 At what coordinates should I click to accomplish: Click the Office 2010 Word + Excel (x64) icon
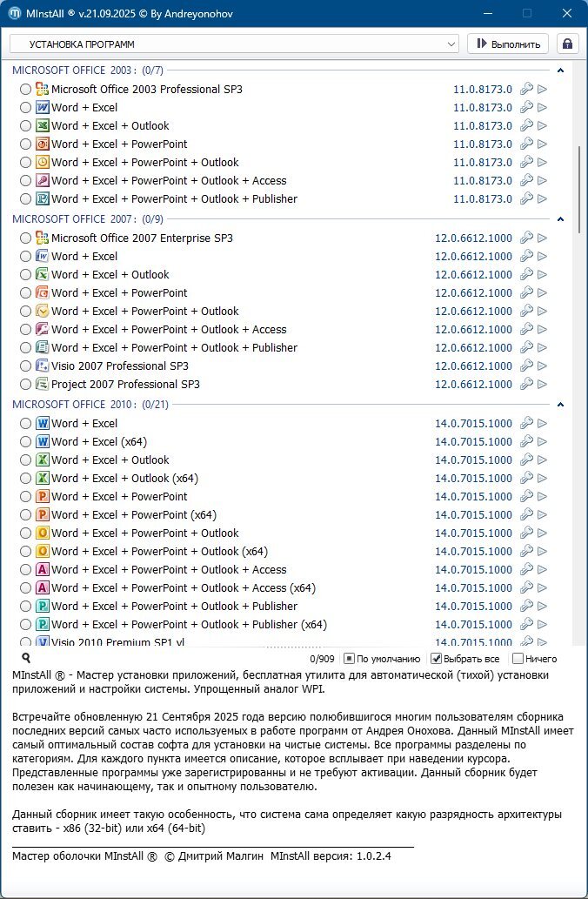(42, 441)
